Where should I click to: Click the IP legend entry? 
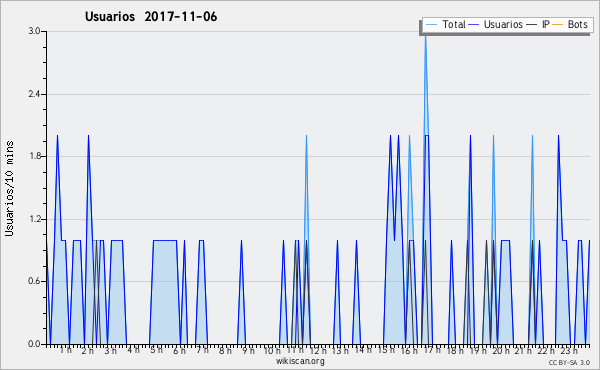[x=538, y=24]
